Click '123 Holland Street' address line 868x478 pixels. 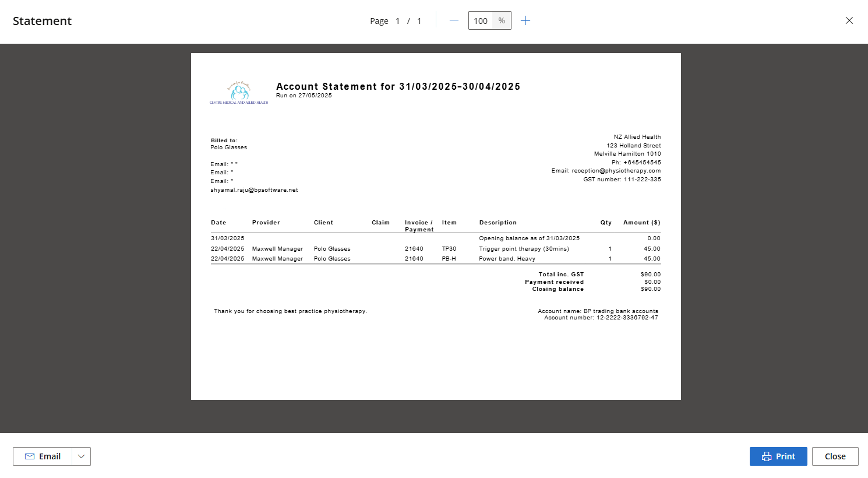coord(634,146)
